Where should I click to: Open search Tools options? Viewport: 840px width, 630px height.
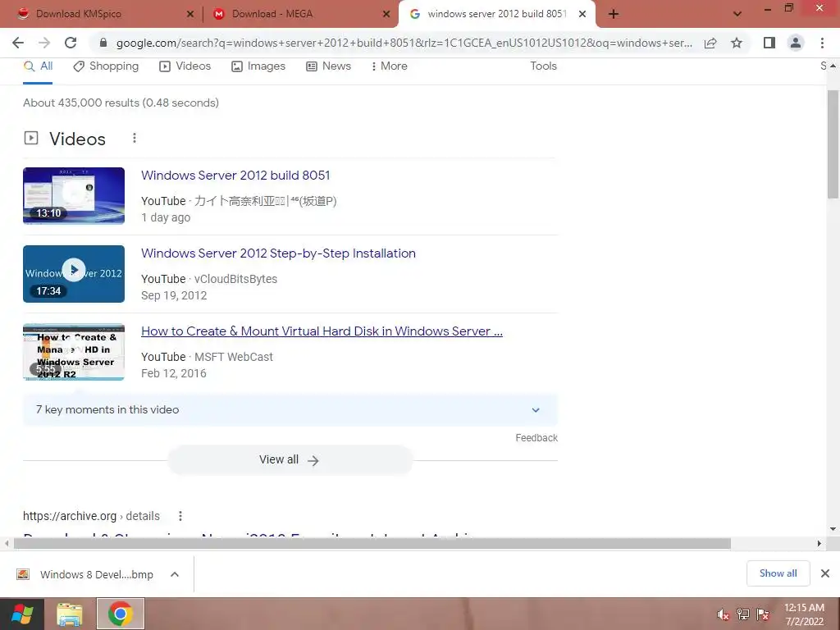coord(543,66)
